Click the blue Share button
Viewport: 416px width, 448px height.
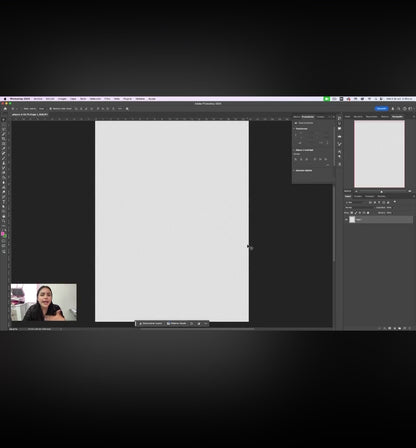tap(381, 109)
